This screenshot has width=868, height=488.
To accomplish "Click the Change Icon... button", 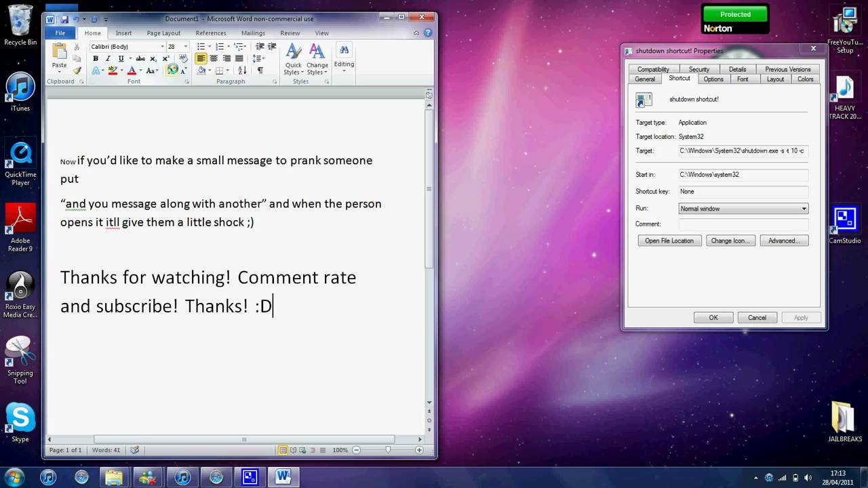I will (730, 241).
